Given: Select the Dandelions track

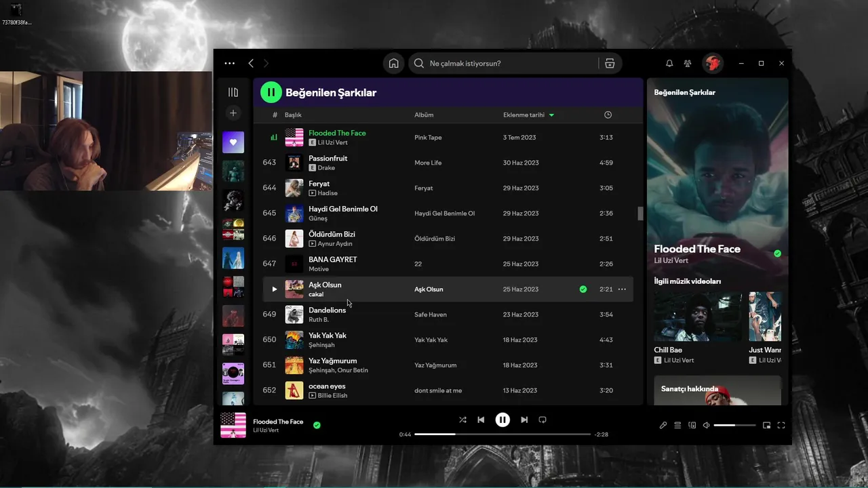Looking at the screenshot, I should click(x=328, y=310).
